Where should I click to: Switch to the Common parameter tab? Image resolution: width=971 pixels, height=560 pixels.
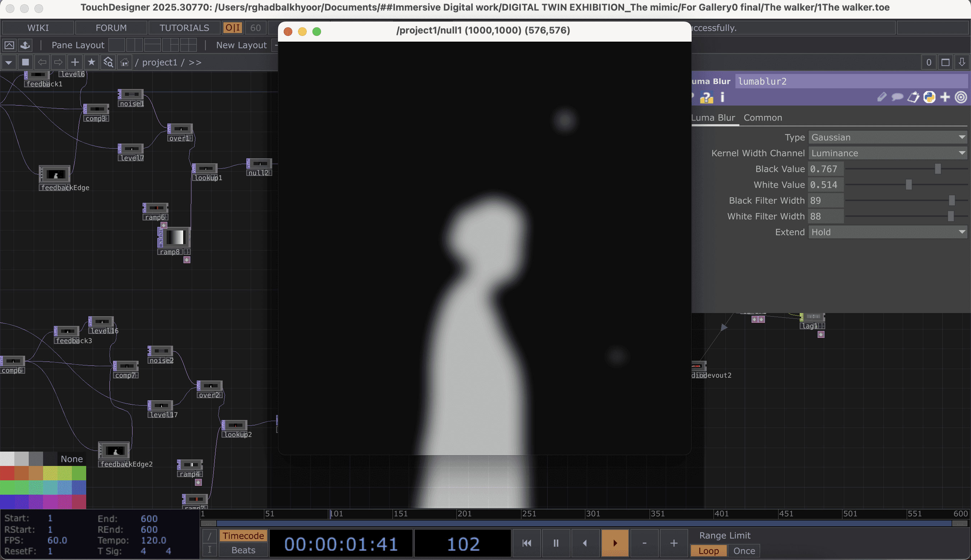(762, 118)
